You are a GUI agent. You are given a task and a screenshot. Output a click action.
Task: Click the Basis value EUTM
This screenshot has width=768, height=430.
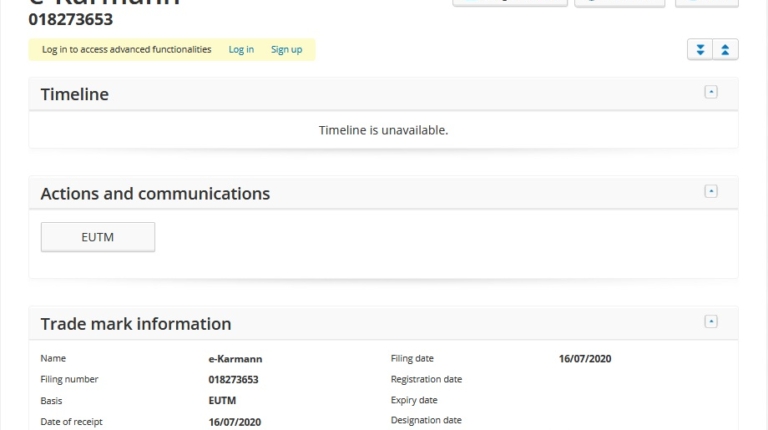click(x=222, y=401)
